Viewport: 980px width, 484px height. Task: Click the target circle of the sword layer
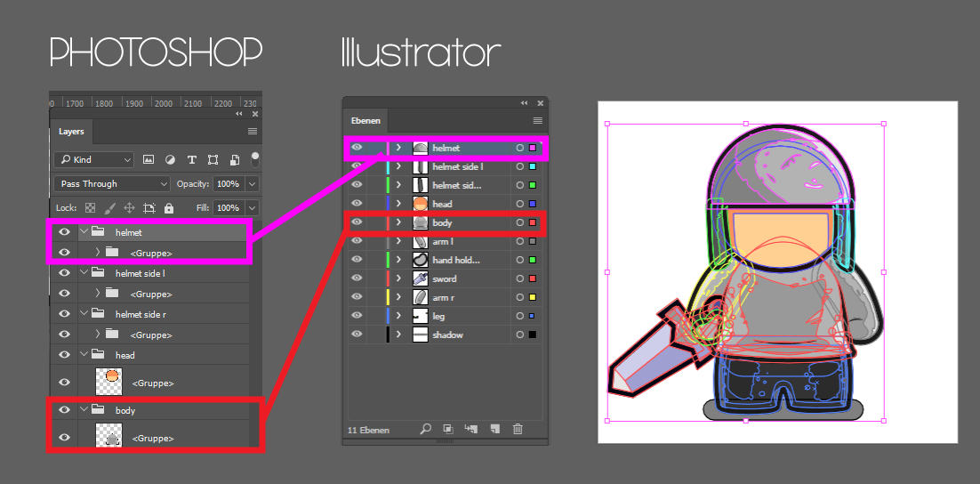[520, 278]
